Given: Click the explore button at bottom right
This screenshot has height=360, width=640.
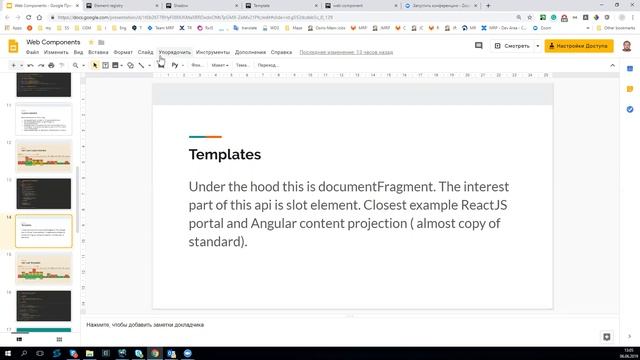Looking at the screenshot, I should [x=607, y=336].
